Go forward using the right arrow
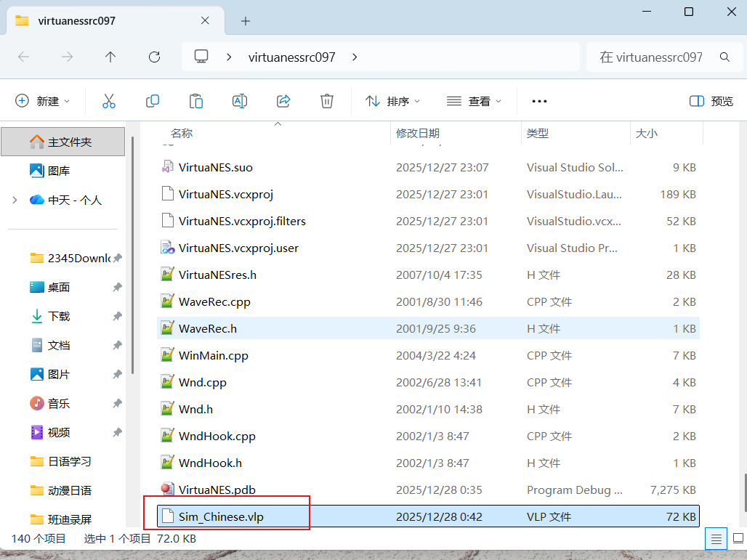The height and width of the screenshot is (560, 747). [67, 57]
